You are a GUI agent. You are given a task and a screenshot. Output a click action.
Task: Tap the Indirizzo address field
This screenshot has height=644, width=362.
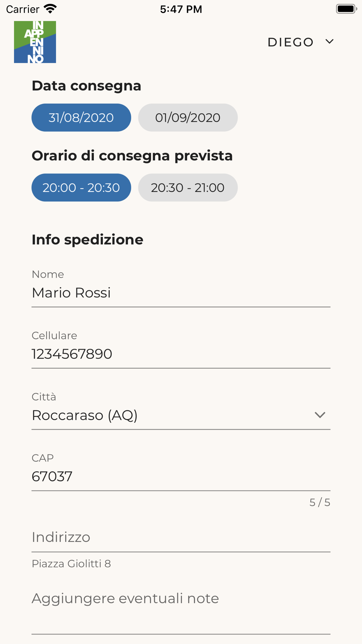(x=181, y=537)
